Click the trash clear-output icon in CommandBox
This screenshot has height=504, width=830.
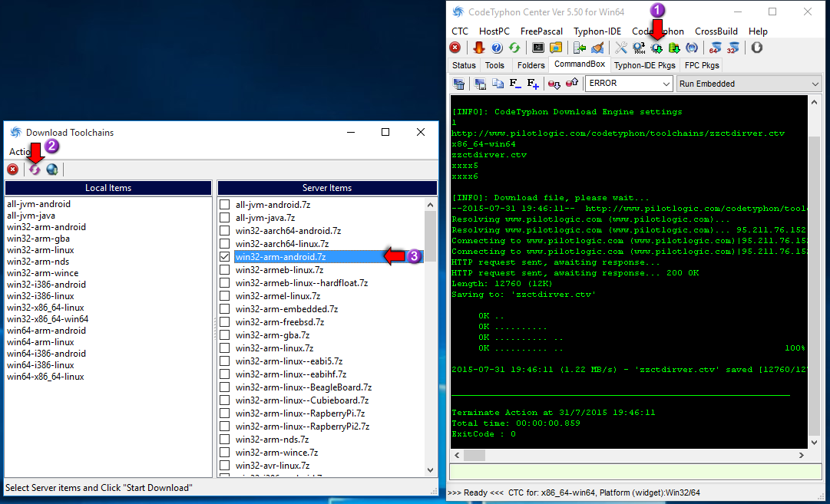(x=459, y=84)
